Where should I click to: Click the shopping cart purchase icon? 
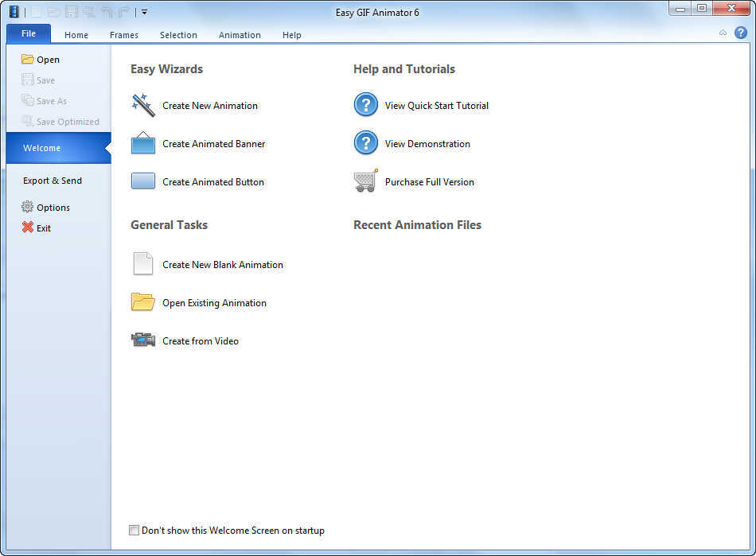(366, 181)
